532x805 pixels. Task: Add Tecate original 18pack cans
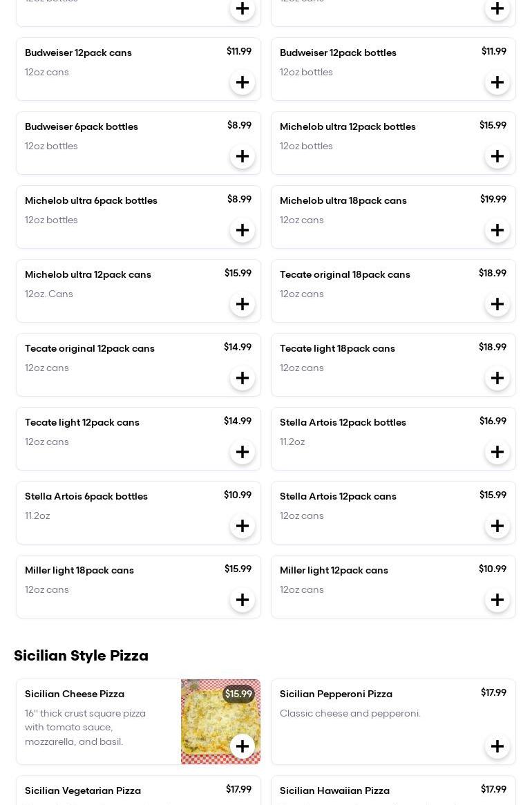click(x=497, y=305)
